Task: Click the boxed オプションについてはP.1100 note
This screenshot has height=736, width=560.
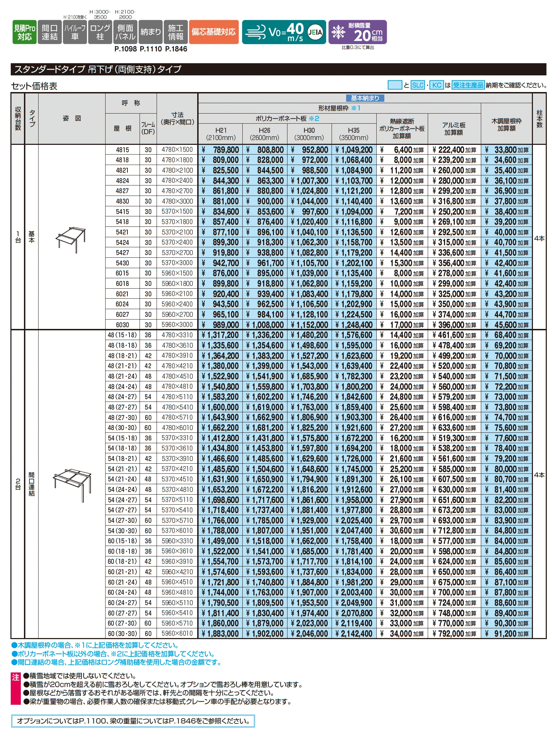Action: click(x=133, y=721)
